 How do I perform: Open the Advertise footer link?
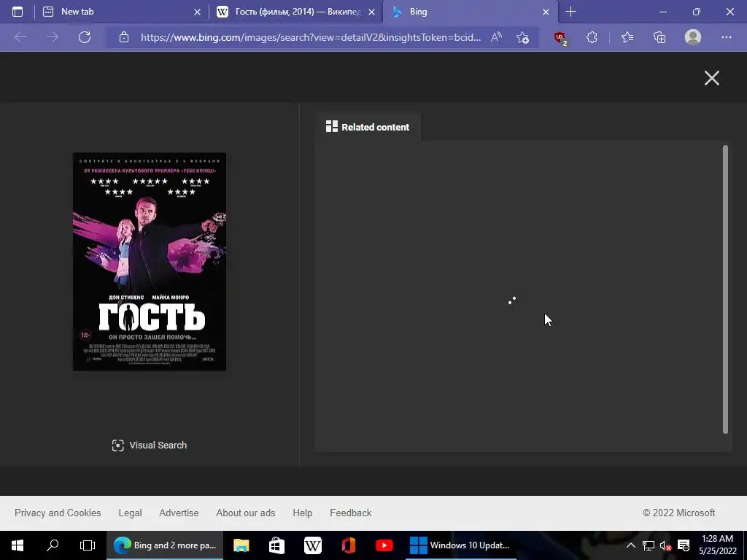click(x=179, y=513)
